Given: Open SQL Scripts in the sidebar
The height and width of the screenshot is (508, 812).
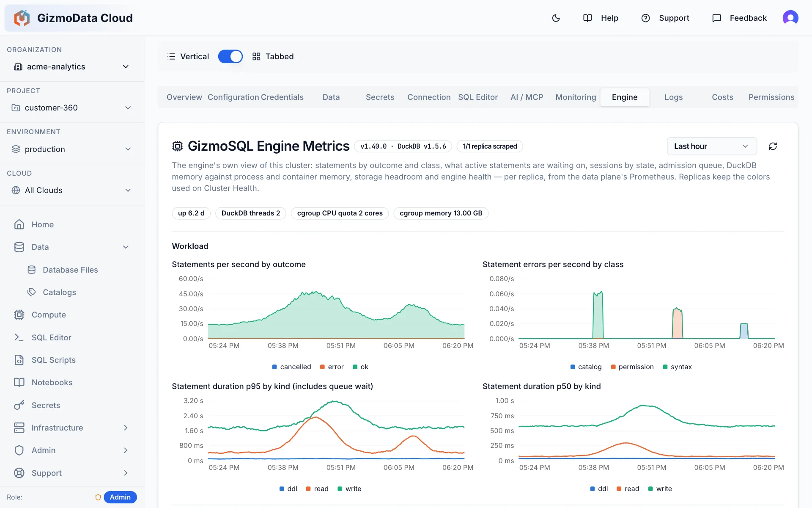Looking at the screenshot, I should 72,360.
